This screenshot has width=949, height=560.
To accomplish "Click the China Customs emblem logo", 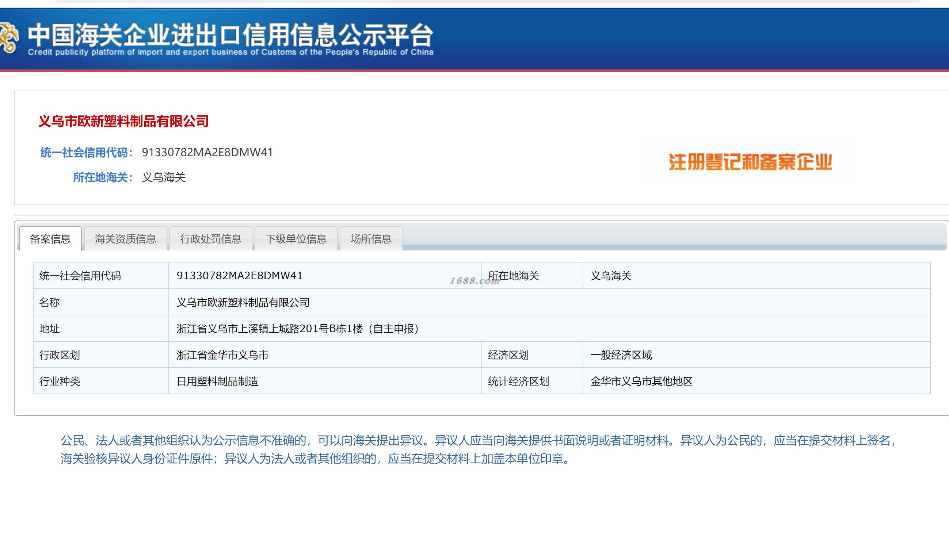I will pyautogui.click(x=8, y=38).
